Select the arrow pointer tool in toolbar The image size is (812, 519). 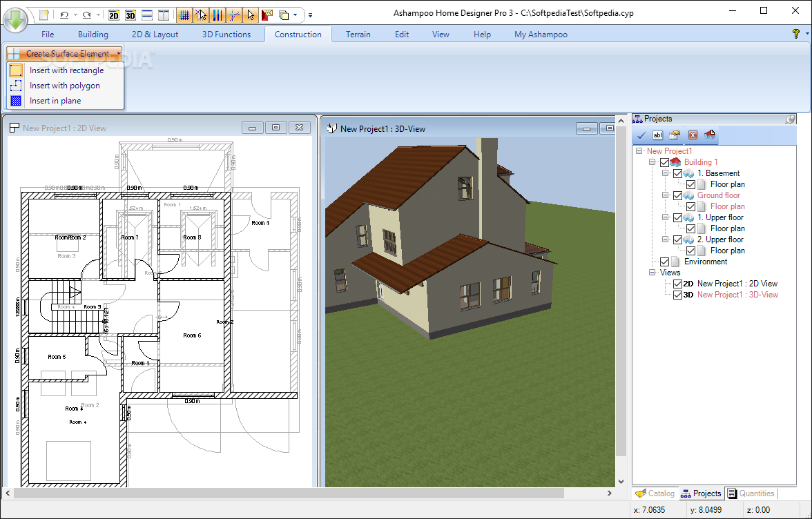[x=251, y=15]
